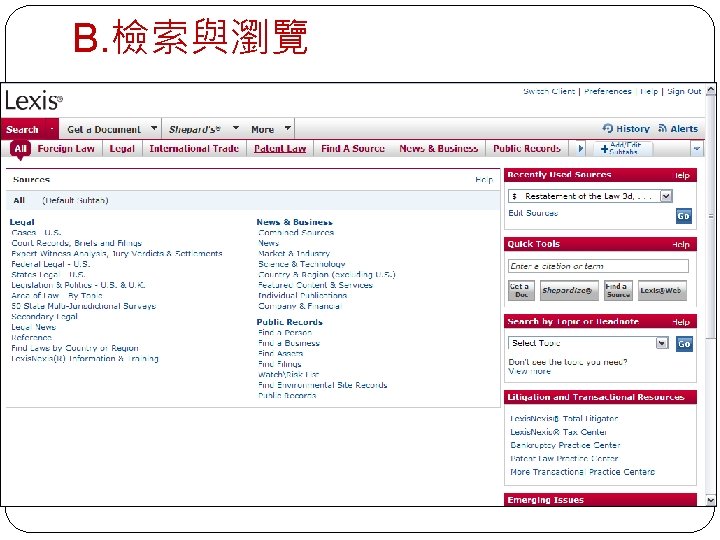Expand the Search tab dropdown arrow

coord(52,129)
